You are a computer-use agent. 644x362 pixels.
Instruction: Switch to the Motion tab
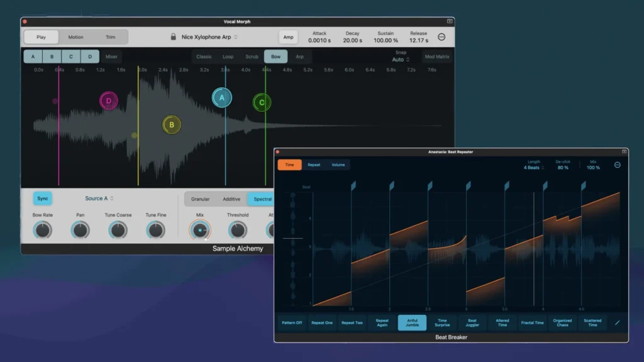pyautogui.click(x=75, y=37)
